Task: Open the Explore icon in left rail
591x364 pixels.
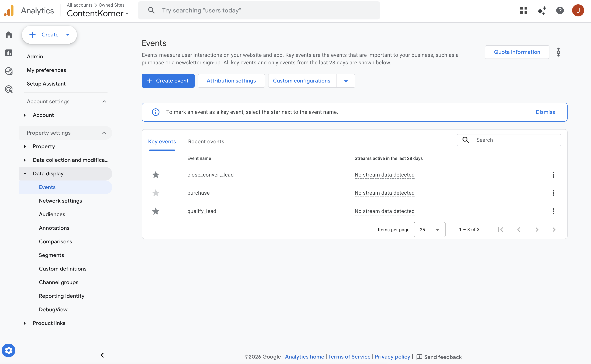Action: (9, 71)
